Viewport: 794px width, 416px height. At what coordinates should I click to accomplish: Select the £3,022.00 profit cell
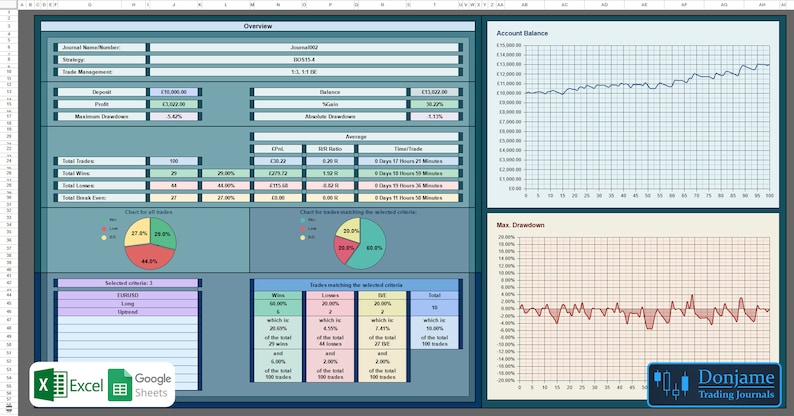[174, 104]
